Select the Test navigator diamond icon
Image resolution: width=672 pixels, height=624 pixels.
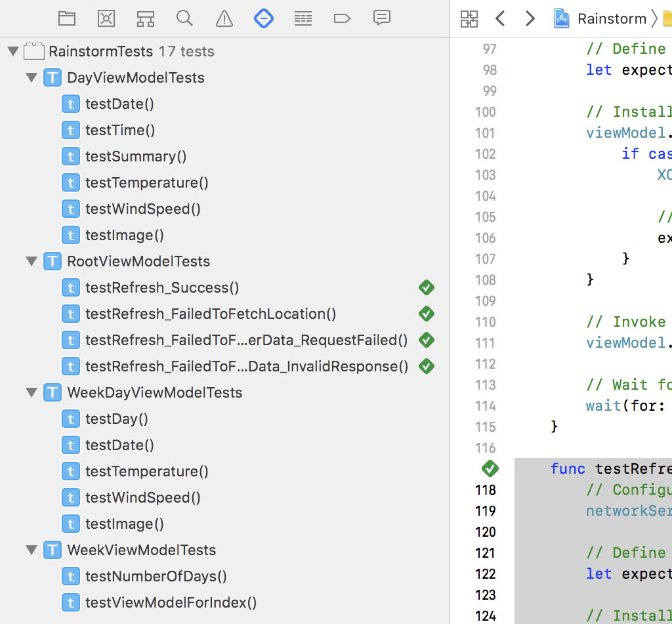[x=263, y=18]
